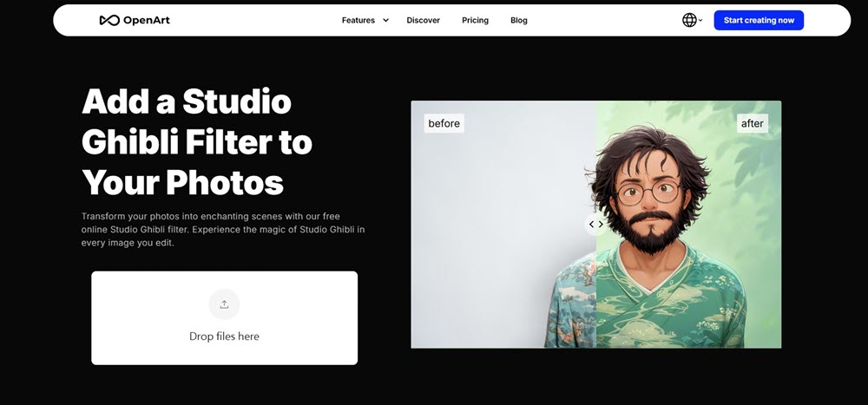Screen dimensions: 868x405
Task: Go to the Pricing page
Action: [x=475, y=21]
